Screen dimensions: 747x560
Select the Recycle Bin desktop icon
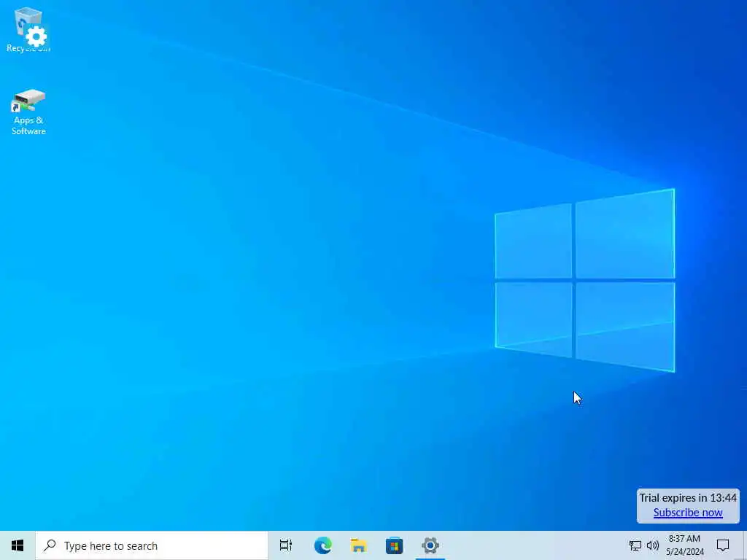(28, 29)
